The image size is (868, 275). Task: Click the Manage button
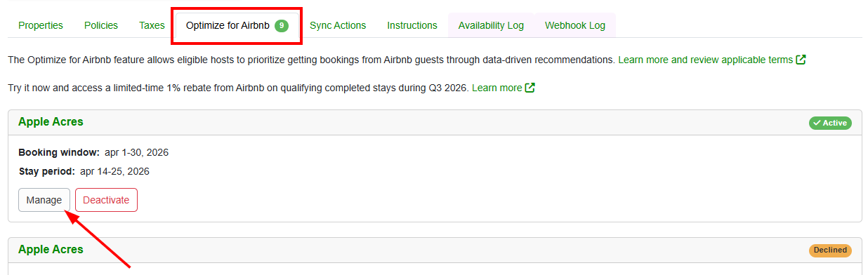[x=44, y=200]
